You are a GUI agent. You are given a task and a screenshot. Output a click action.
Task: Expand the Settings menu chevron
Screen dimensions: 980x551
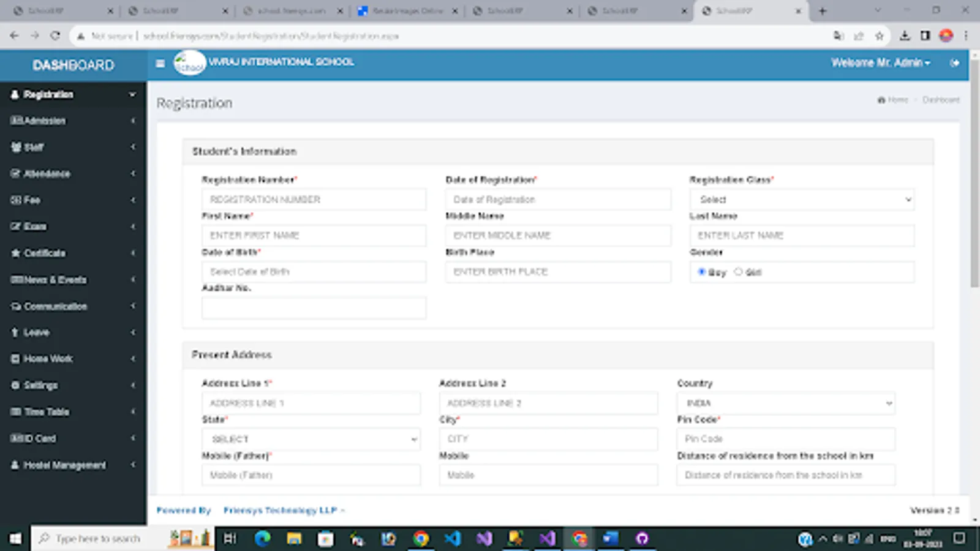pos(133,385)
